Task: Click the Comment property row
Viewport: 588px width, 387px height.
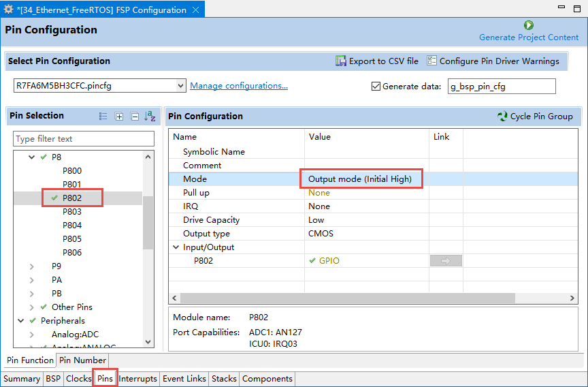Action: tap(373, 166)
